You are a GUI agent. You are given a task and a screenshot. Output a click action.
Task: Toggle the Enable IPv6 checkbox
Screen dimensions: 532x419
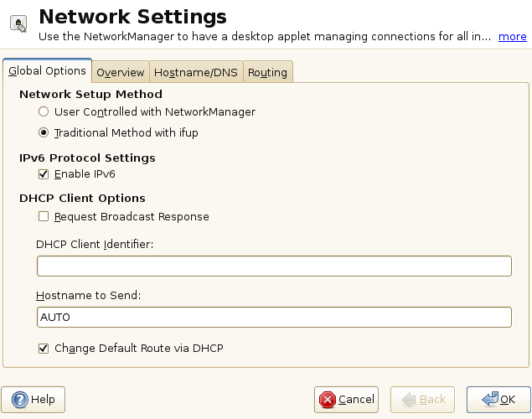[x=44, y=174]
